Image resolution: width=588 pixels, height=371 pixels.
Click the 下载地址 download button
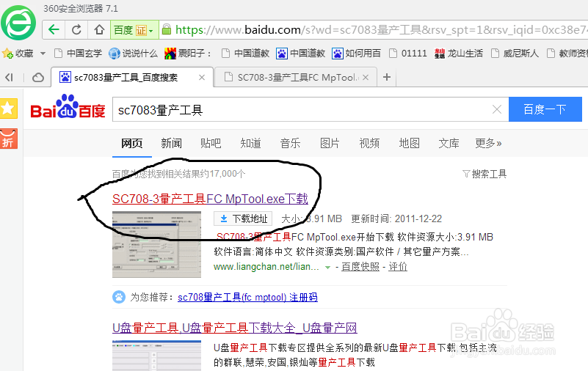click(243, 218)
